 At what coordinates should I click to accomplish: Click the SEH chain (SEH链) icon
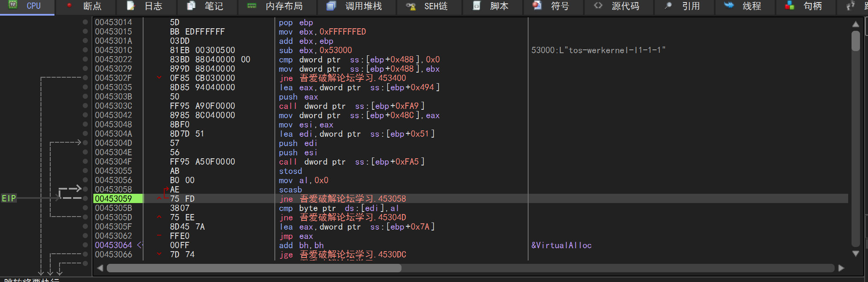click(411, 6)
